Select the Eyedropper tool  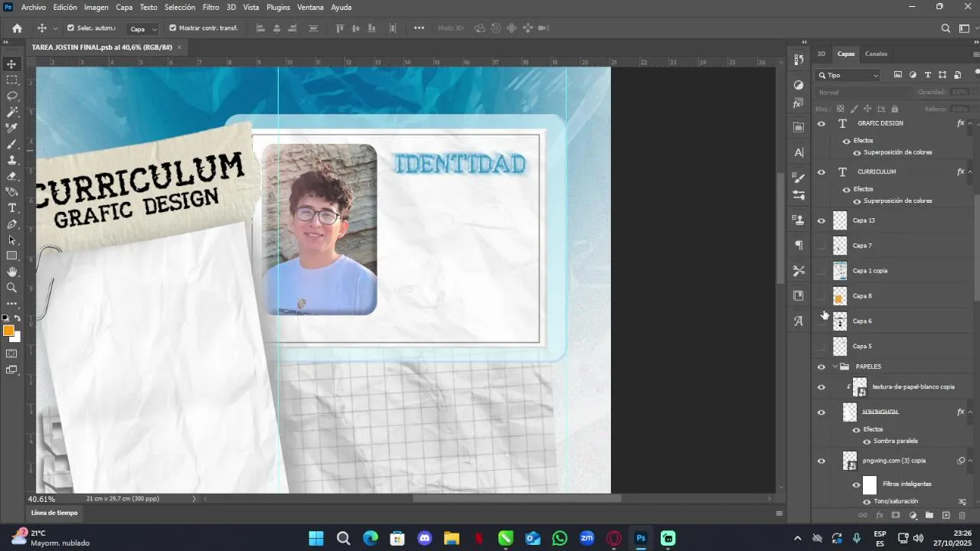(x=11, y=128)
